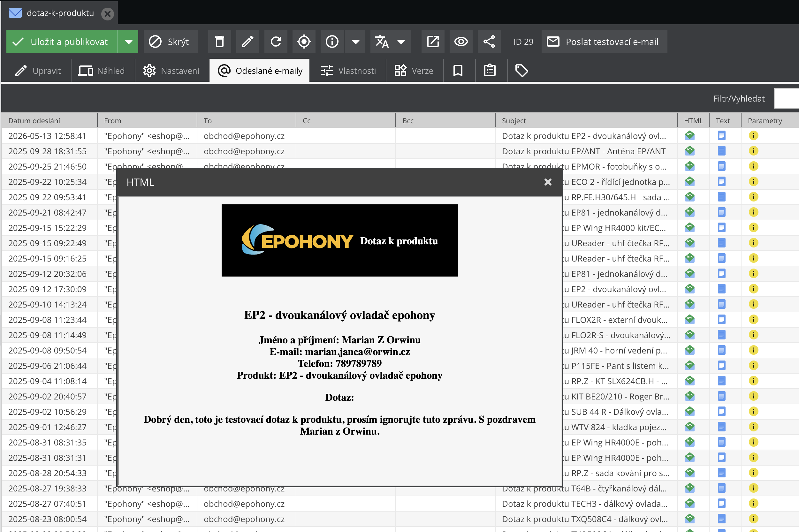Click the share icon in toolbar
The image size is (799, 532).
489,42
